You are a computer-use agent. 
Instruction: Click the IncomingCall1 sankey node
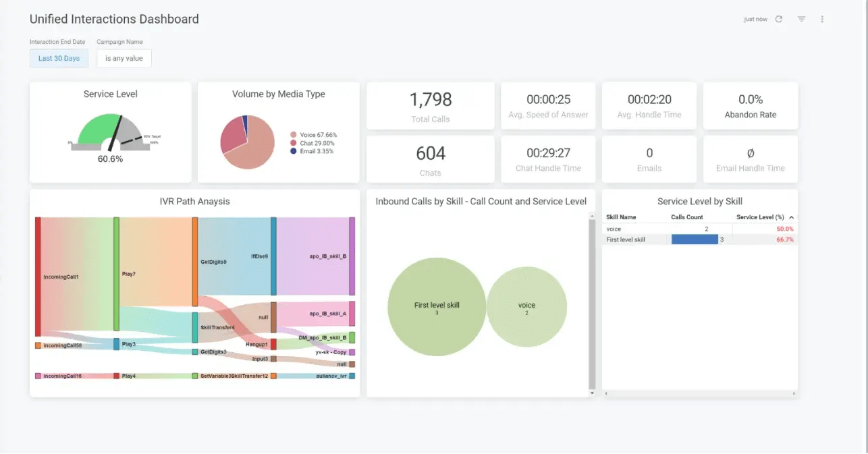(39, 275)
